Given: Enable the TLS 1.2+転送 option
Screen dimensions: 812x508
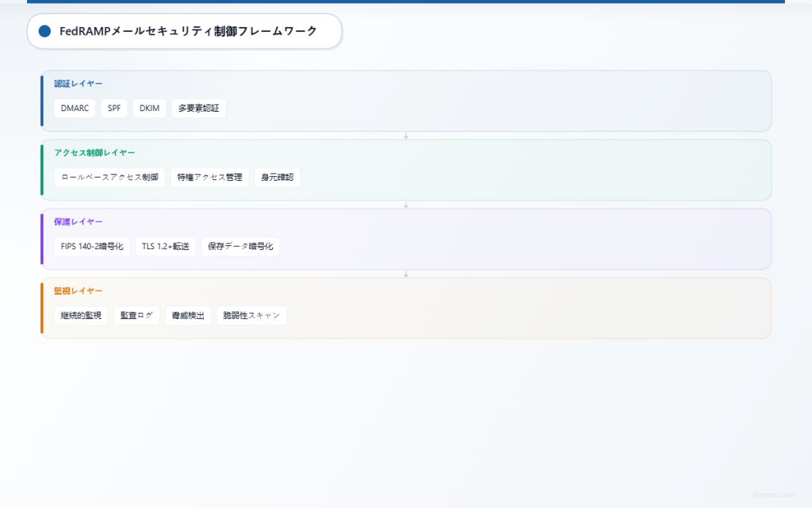Looking at the screenshot, I should pos(164,246).
